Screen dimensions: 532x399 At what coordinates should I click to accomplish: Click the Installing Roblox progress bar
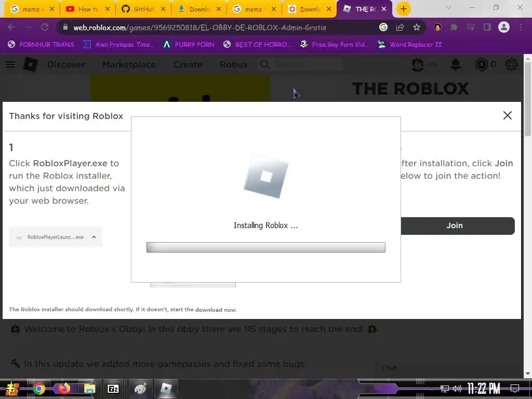265,247
